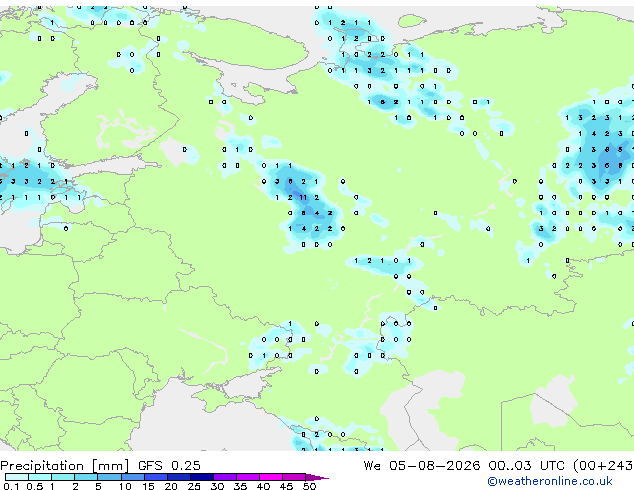Click the 45–50 mm legend color box
The image size is (634, 490).
294,477
